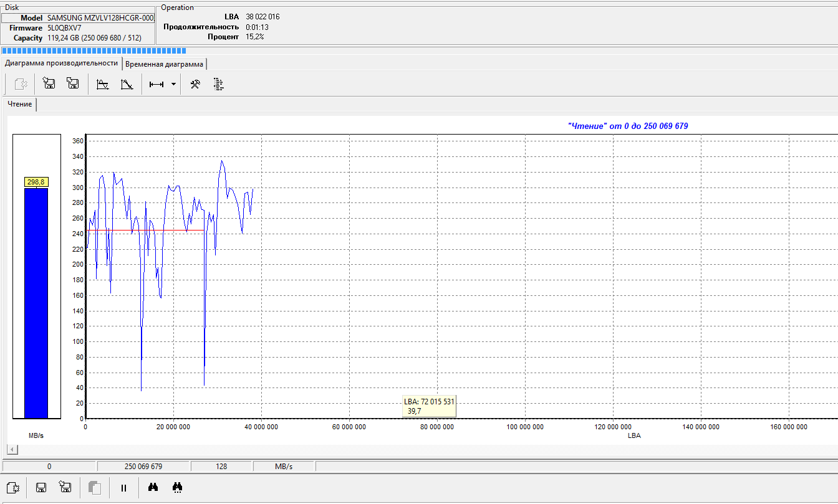Click the floppy-with-arrow icon in bottom toolbar

[x=65, y=487]
